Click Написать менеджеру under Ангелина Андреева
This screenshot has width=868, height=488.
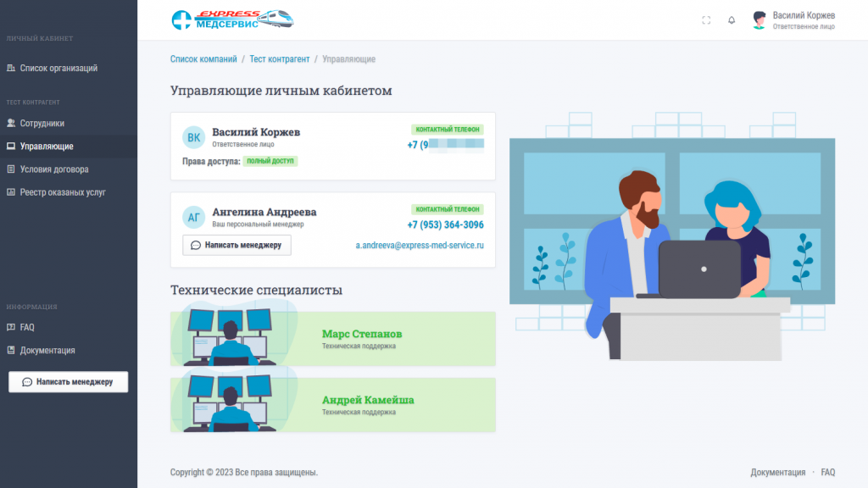(237, 245)
